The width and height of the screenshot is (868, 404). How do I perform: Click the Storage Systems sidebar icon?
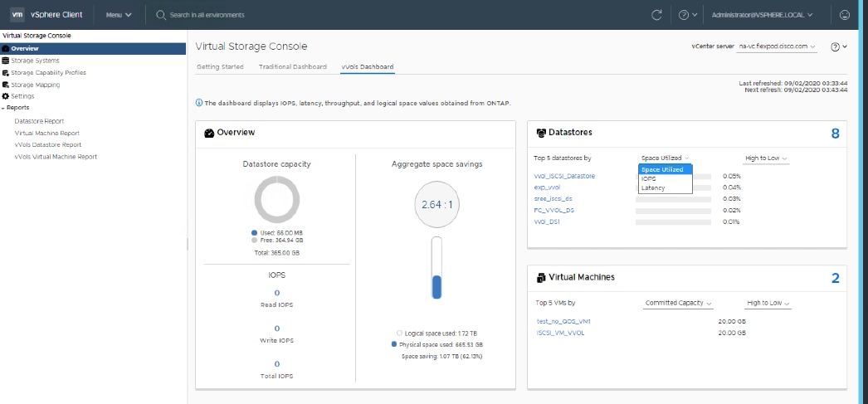[6, 61]
